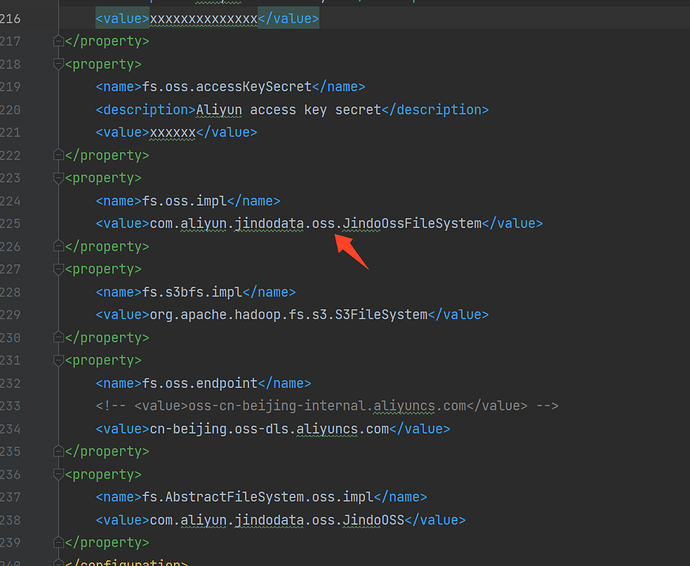The image size is (690, 566).
Task: Click closing value tag on line 216
Action: point(288,19)
